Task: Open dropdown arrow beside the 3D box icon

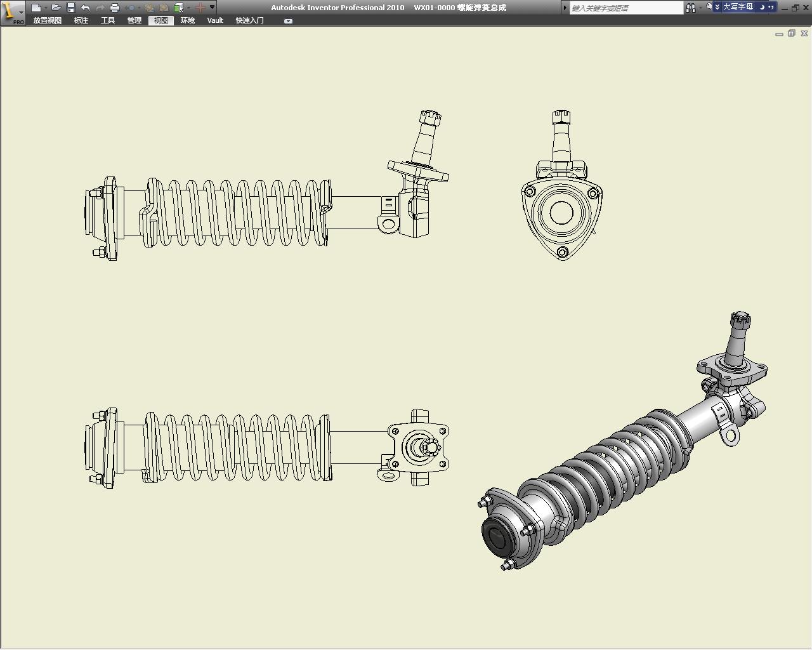Action: tap(188, 8)
